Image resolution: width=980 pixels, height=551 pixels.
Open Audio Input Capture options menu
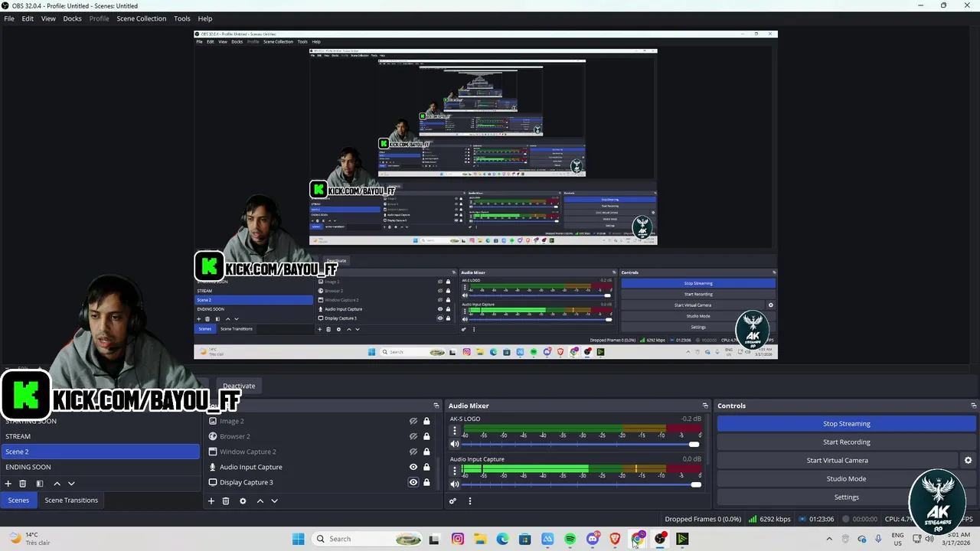click(455, 471)
